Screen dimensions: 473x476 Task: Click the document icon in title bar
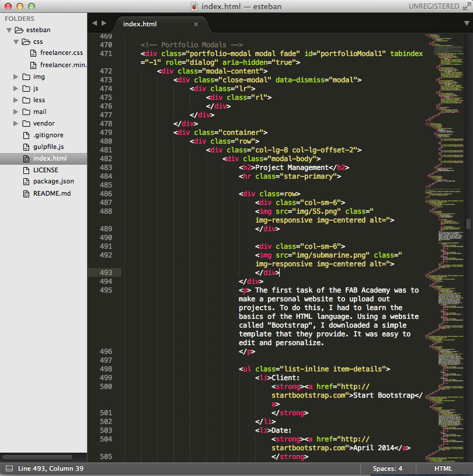tap(194, 6)
